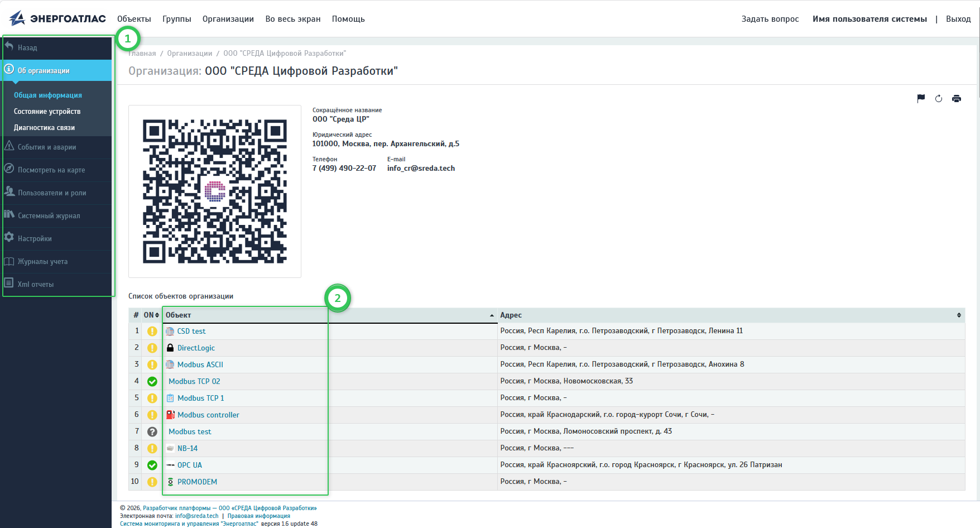Open the Организации top menu
Image resolution: width=980 pixels, height=528 pixels.
[x=228, y=19]
